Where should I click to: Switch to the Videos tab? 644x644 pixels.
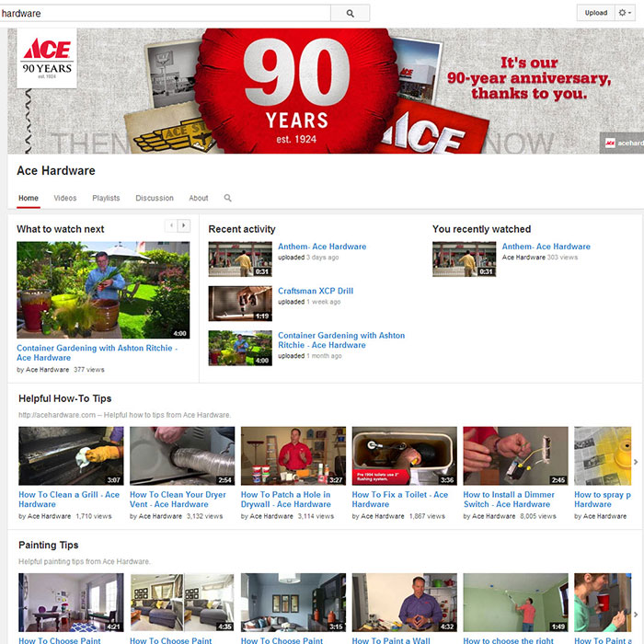pyautogui.click(x=65, y=198)
